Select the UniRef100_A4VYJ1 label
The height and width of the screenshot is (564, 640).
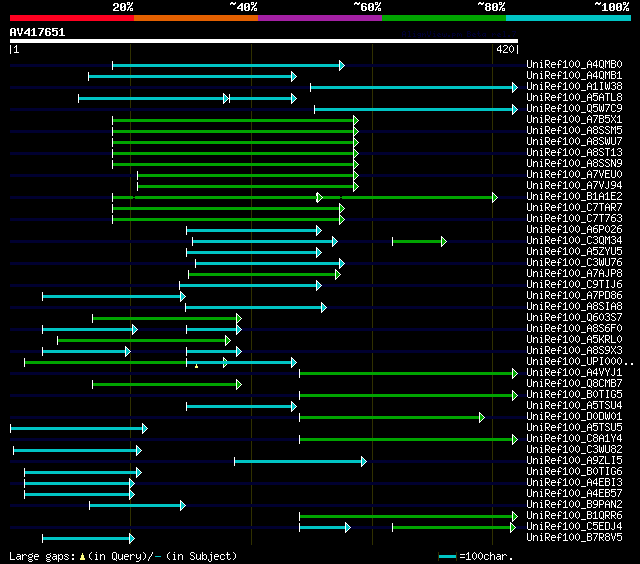574,373
